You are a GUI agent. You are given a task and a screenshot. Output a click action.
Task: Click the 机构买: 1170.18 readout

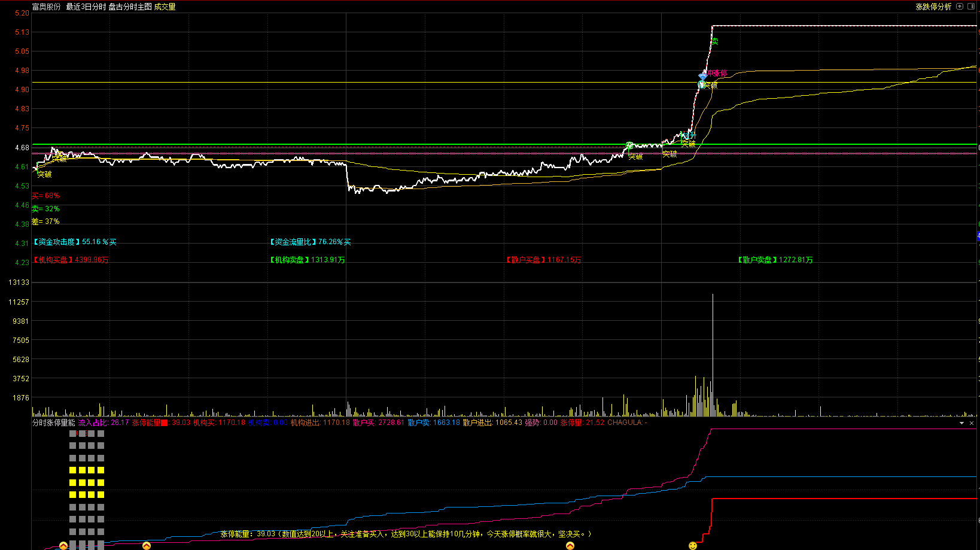pos(219,423)
